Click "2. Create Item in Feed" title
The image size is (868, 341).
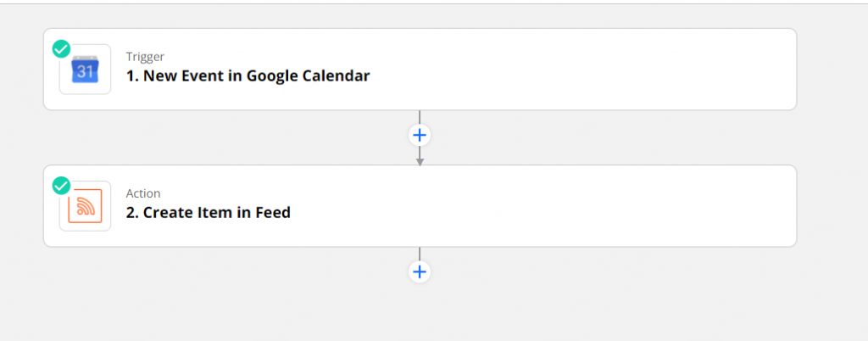[209, 213]
